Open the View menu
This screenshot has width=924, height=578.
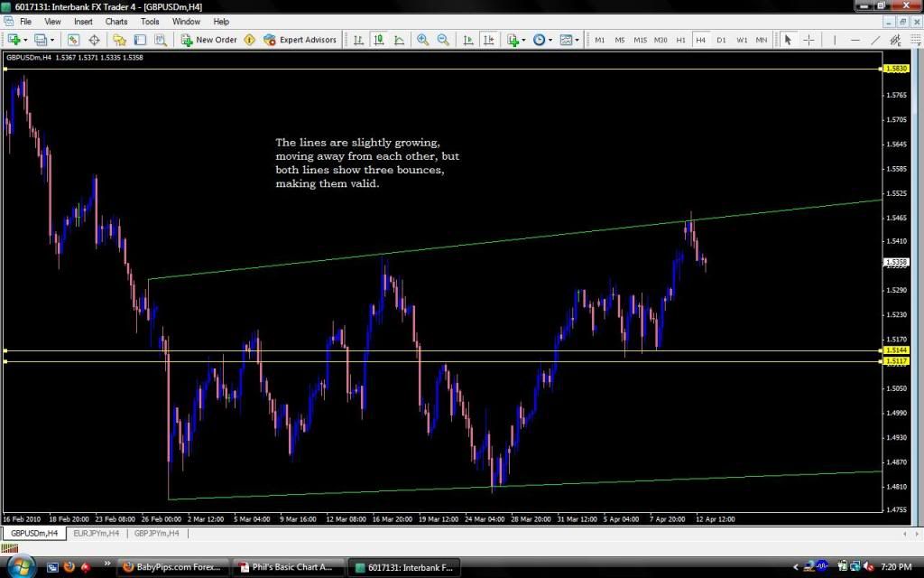pos(52,22)
